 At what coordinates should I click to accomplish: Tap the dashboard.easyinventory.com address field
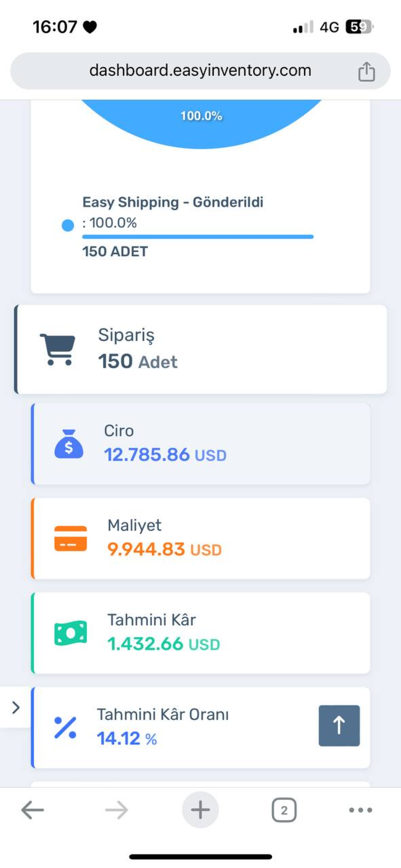tap(200, 70)
